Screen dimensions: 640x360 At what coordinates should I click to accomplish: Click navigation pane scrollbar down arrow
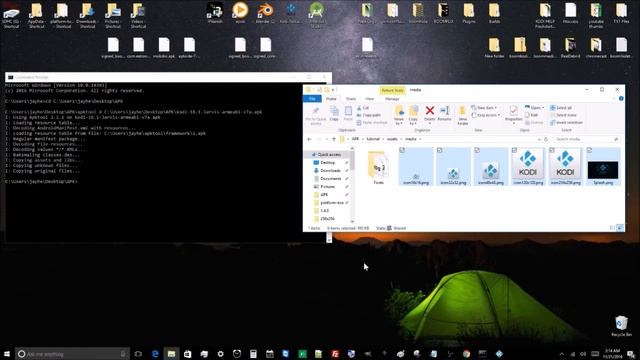(352, 221)
